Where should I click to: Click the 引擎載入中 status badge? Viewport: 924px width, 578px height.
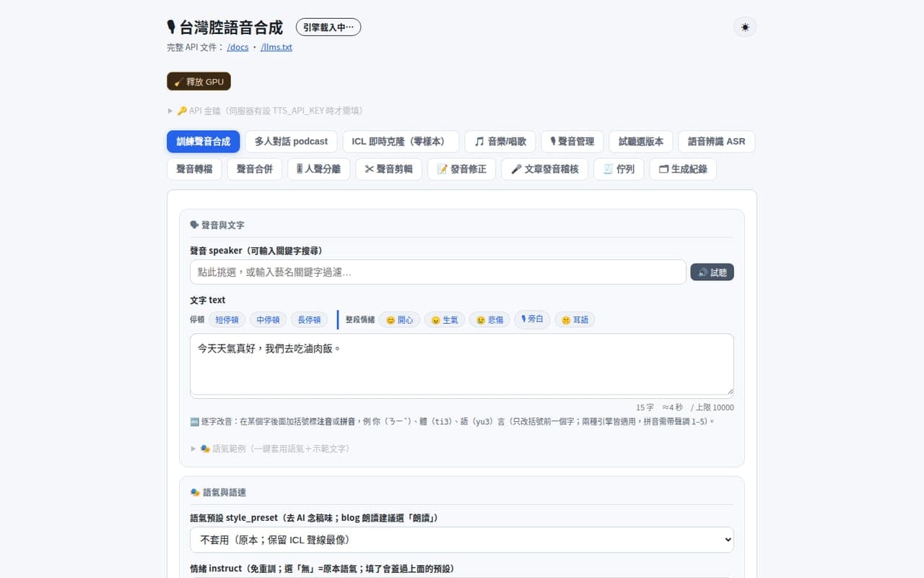[328, 27]
